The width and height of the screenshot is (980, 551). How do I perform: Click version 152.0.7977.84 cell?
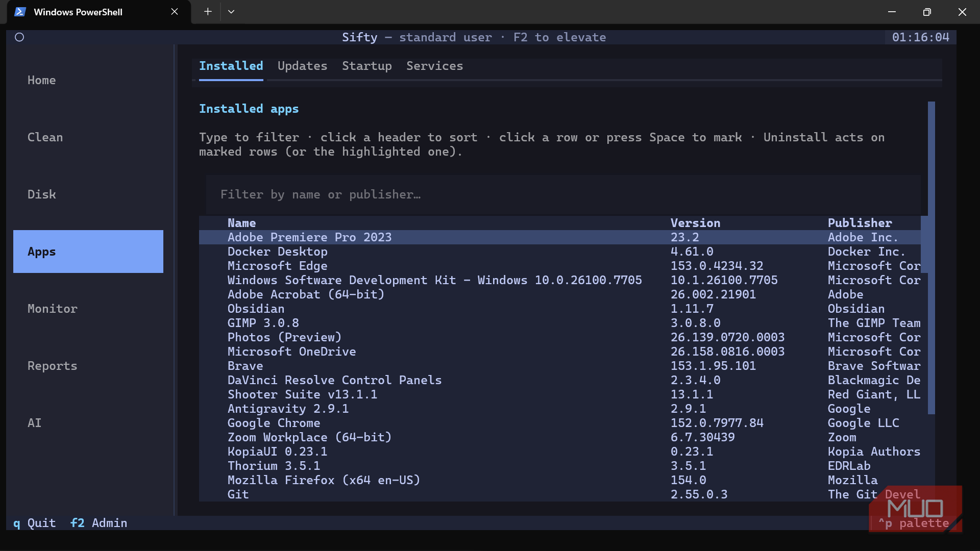pyautogui.click(x=717, y=423)
